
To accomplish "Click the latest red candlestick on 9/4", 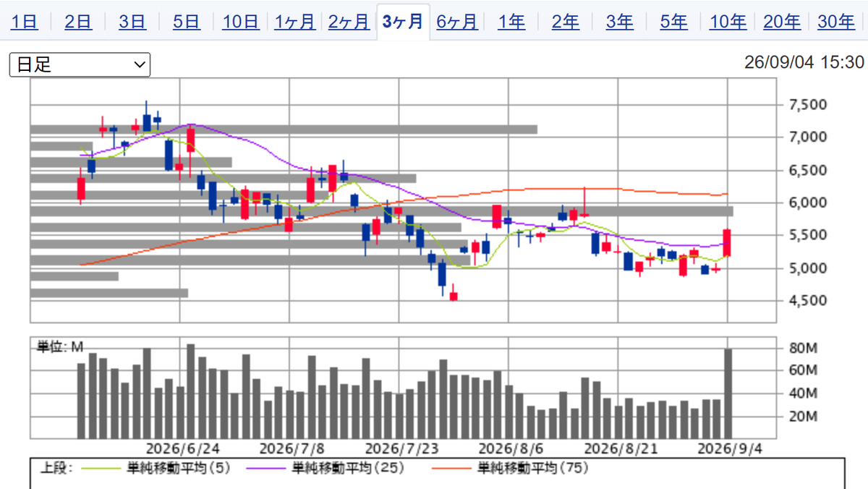I will pyautogui.click(x=727, y=243).
